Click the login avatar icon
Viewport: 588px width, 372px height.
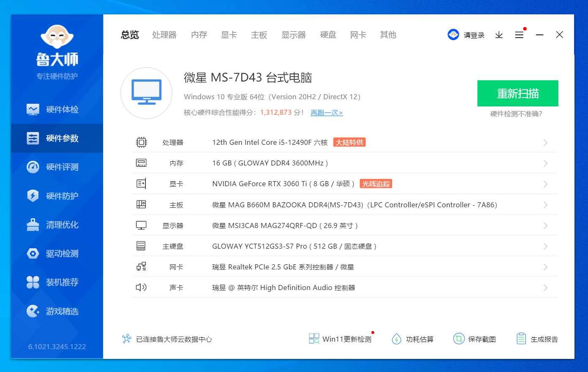[453, 35]
